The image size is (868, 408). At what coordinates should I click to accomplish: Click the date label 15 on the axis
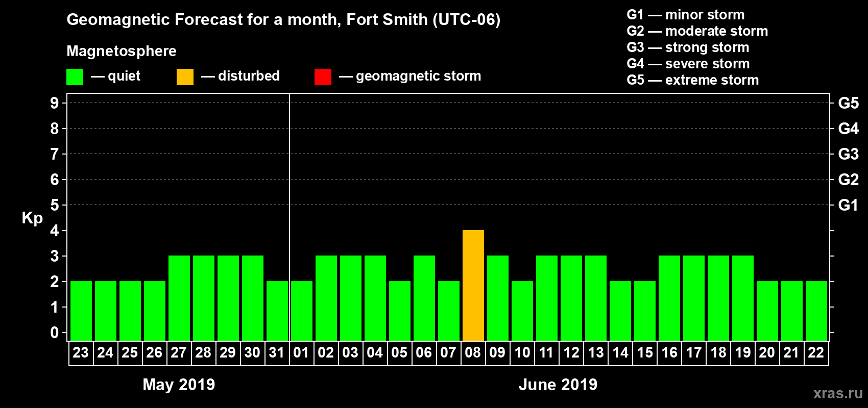(x=645, y=353)
